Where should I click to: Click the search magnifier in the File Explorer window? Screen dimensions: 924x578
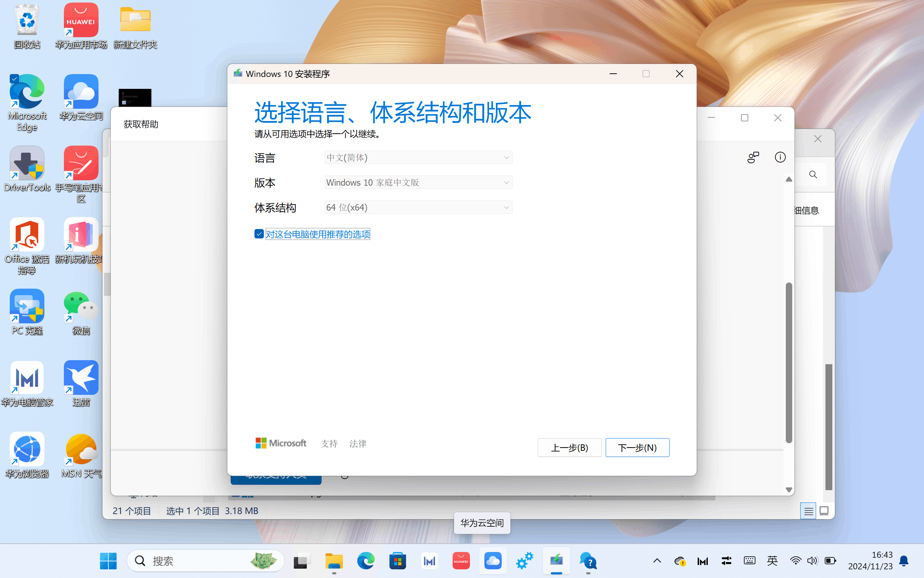pos(813,175)
